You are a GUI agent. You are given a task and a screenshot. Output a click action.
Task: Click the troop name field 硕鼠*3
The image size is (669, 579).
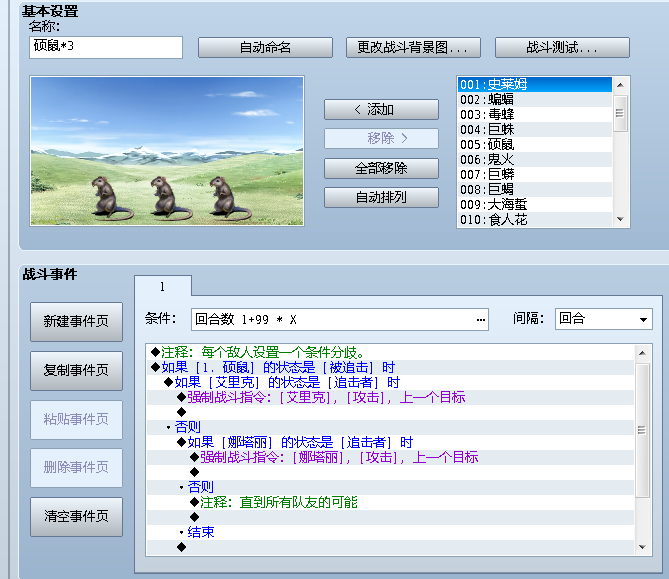(x=106, y=47)
